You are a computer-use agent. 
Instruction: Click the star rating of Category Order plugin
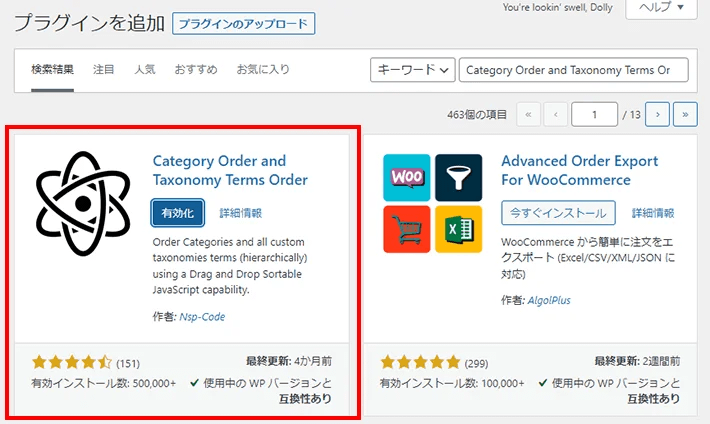pos(72,362)
